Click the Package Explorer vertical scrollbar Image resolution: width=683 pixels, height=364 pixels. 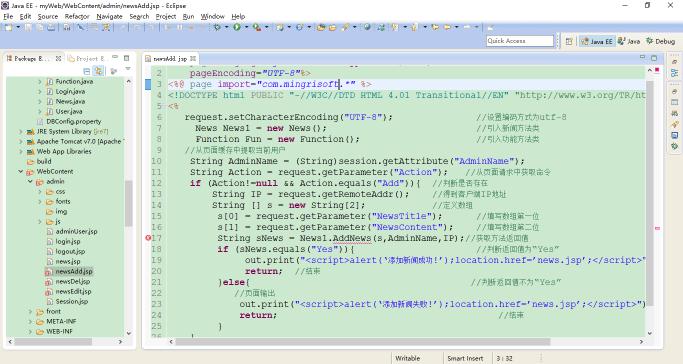click(x=128, y=203)
